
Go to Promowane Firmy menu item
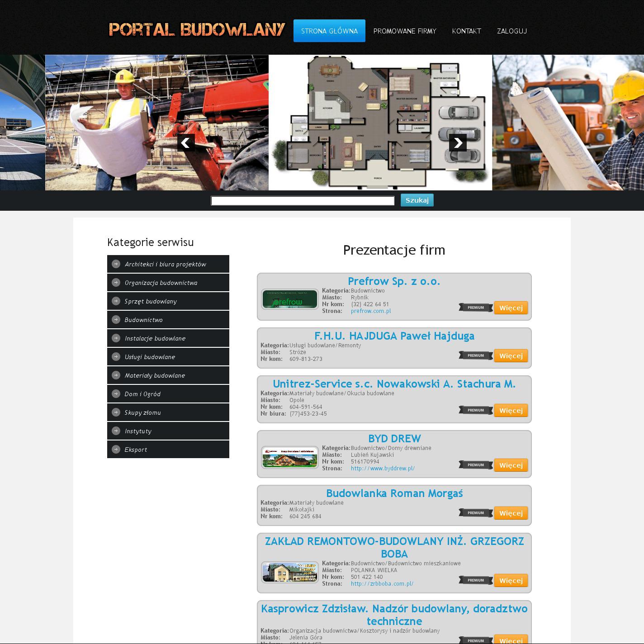click(405, 31)
